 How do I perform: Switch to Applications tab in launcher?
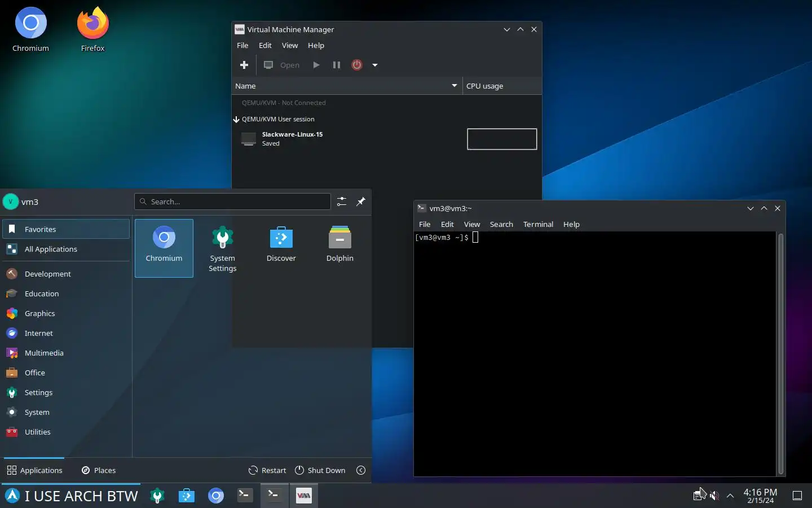coord(34,470)
